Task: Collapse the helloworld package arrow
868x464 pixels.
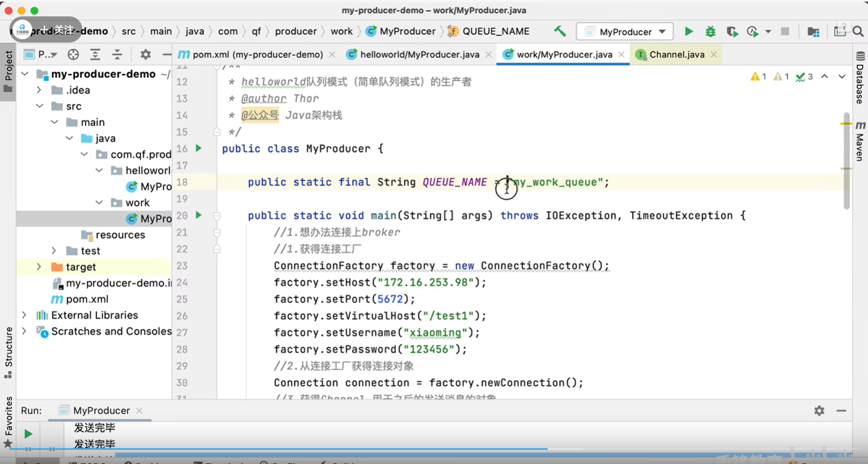Action: point(99,171)
